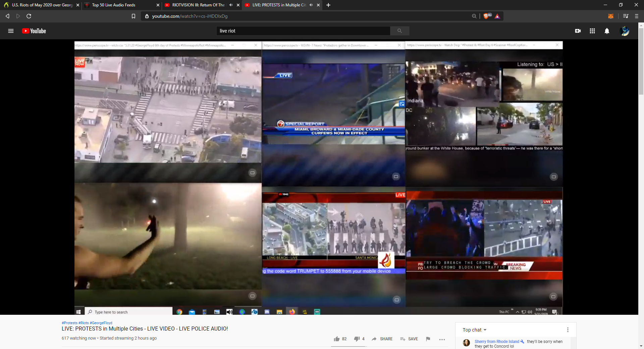Open the browser main menu icon
644x349 pixels.
(637, 16)
